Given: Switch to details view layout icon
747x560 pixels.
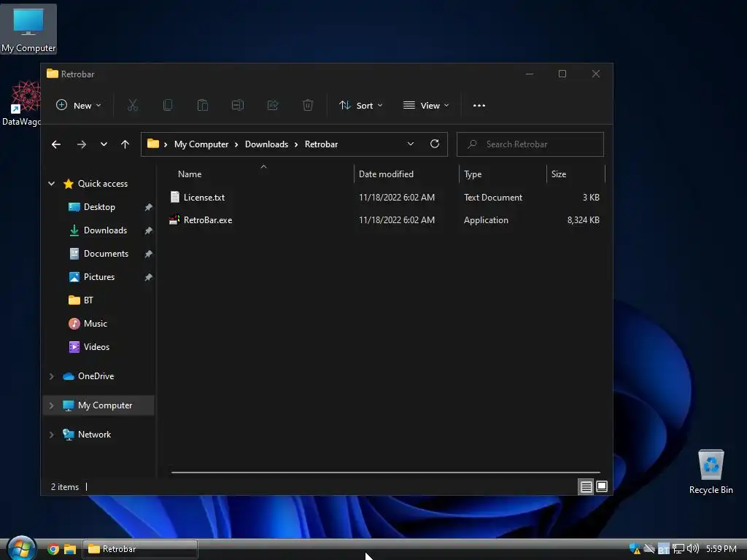Looking at the screenshot, I should [586, 486].
